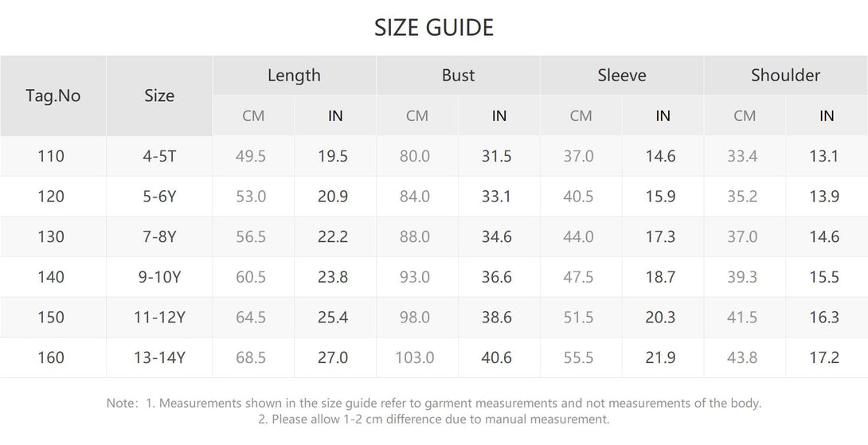868x445 pixels.
Task: Select the Shoulder column header
Action: [785, 76]
